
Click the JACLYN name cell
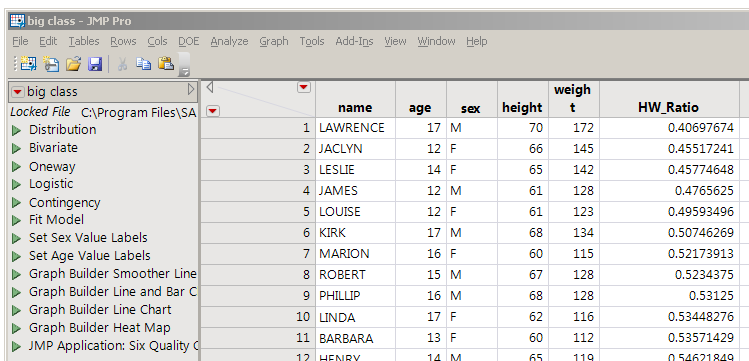pos(355,149)
